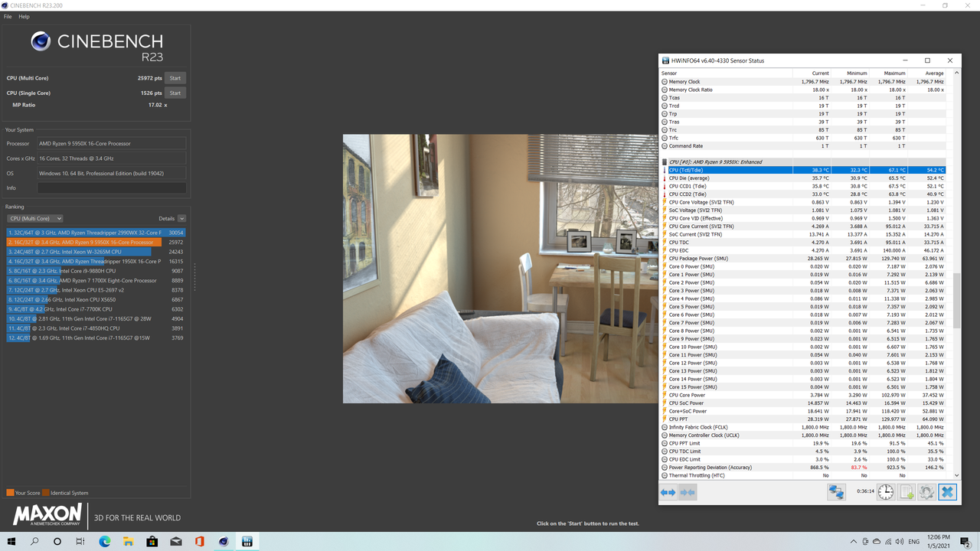Expand ranking Details arrow button

181,218
